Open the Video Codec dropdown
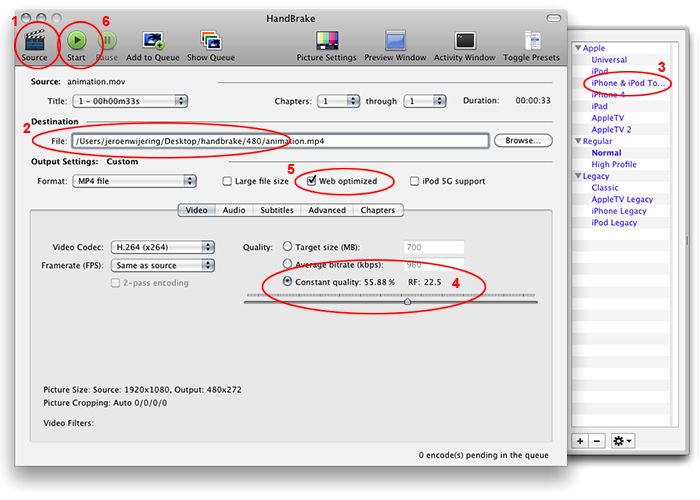This screenshot has height=500, width=700. pos(163,247)
